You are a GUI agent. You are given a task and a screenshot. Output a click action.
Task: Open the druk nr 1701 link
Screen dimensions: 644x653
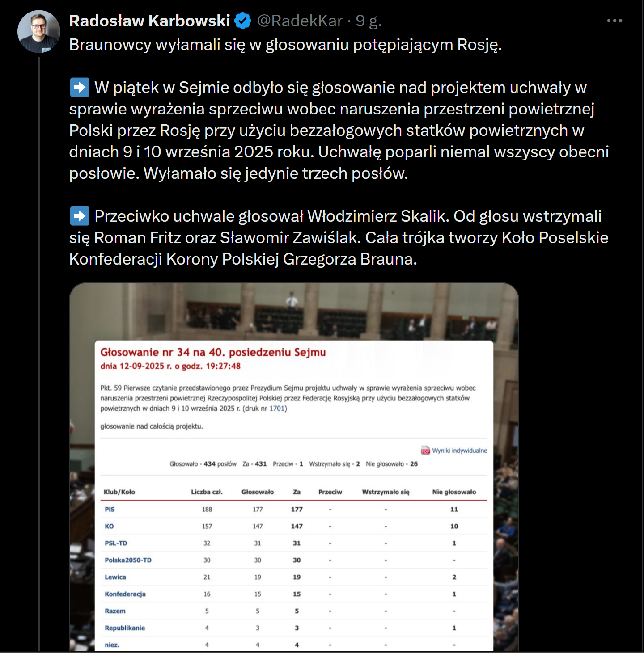pos(277,409)
